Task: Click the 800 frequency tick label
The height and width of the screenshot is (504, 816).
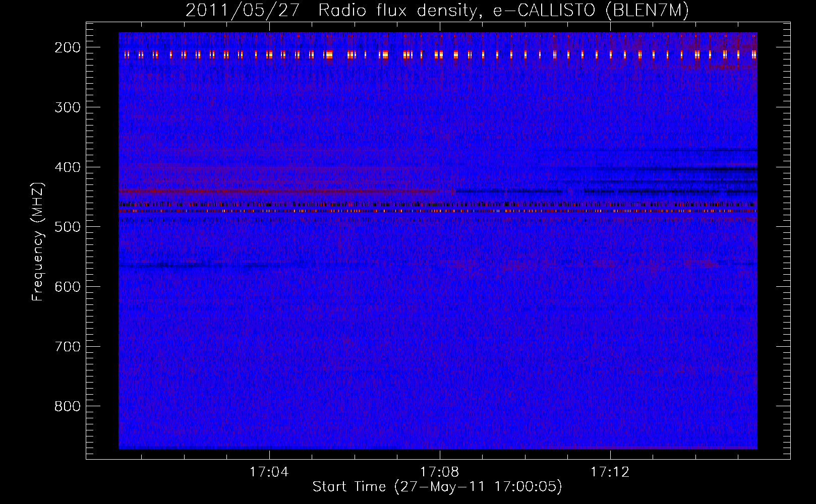Action: pos(68,406)
